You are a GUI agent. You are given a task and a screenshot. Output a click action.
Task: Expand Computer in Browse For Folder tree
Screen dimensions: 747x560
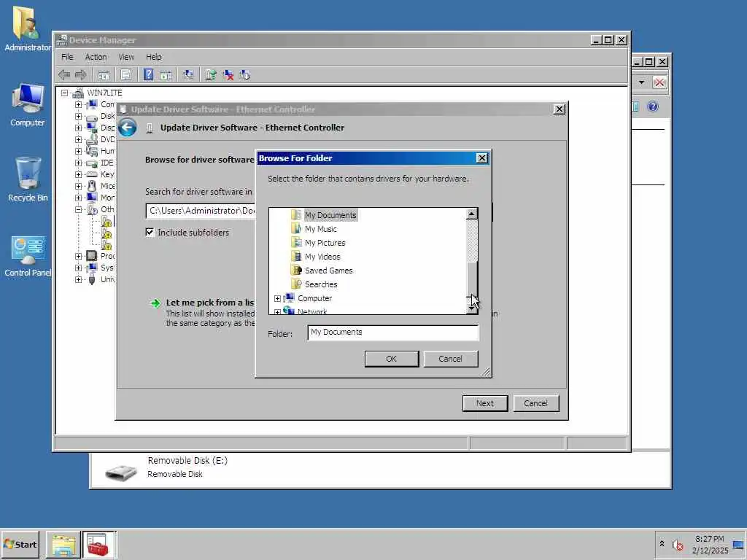coord(277,298)
